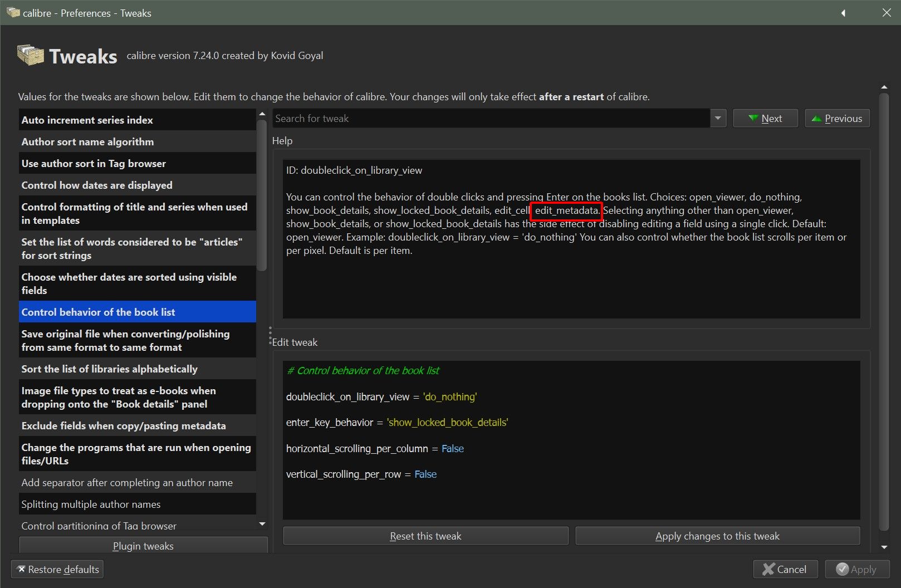
Task: Click Restore defaults button
Action: click(57, 569)
